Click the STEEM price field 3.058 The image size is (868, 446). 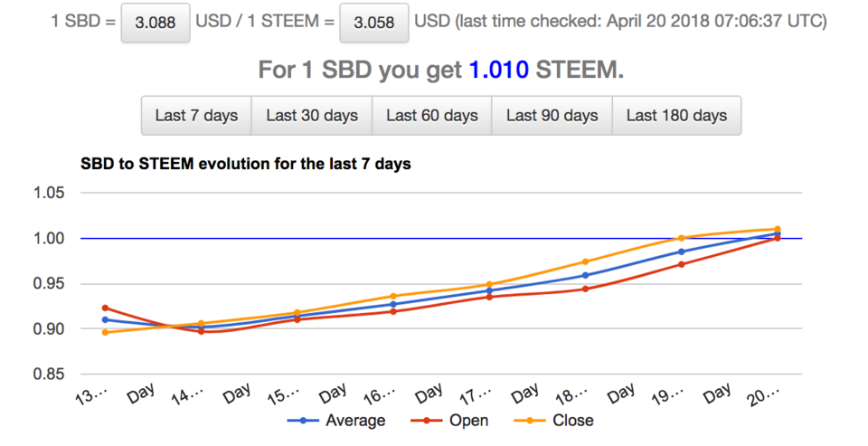[x=373, y=23]
